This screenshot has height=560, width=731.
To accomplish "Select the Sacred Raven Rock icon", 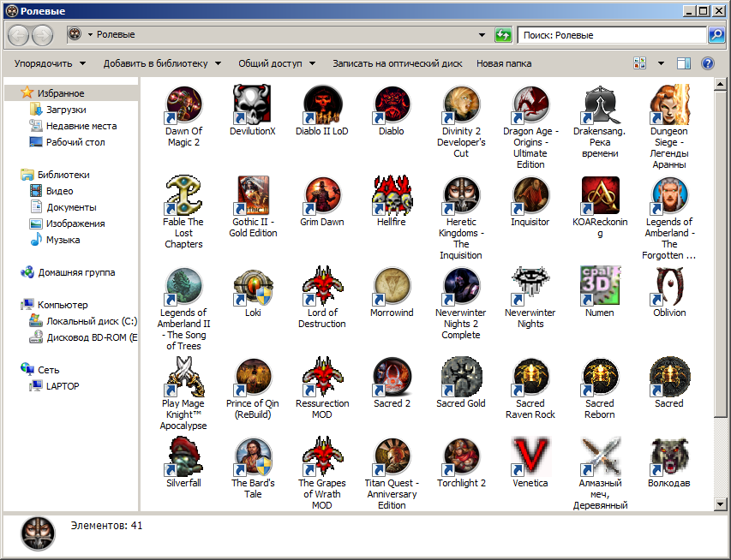I will 530,377.
